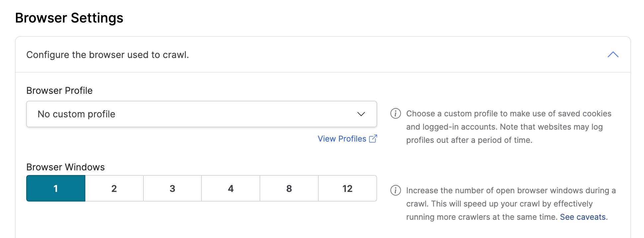The image size is (644, 238).
Task: Enable 8 browser windows
Action: [x=289, y=188]
